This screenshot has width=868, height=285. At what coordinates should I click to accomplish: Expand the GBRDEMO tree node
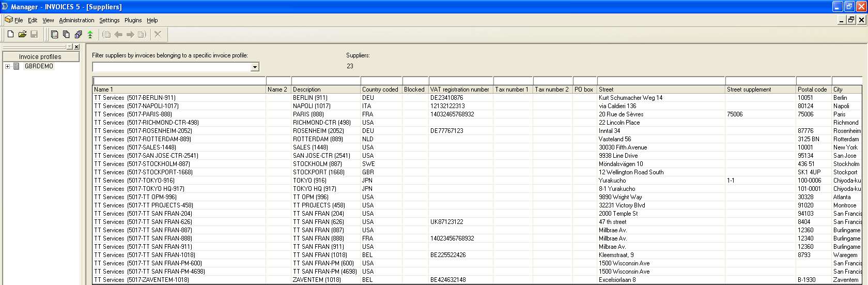click(7, 66)
